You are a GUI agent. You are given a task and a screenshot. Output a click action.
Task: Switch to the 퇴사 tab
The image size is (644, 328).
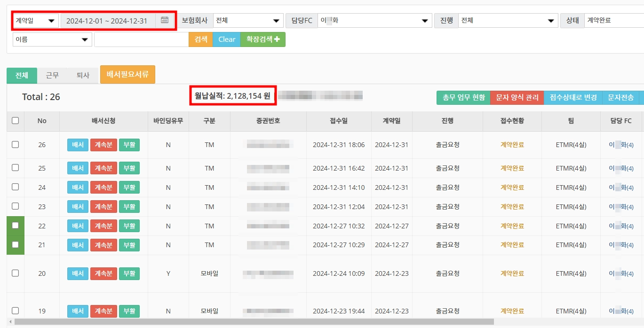(82, 75)
